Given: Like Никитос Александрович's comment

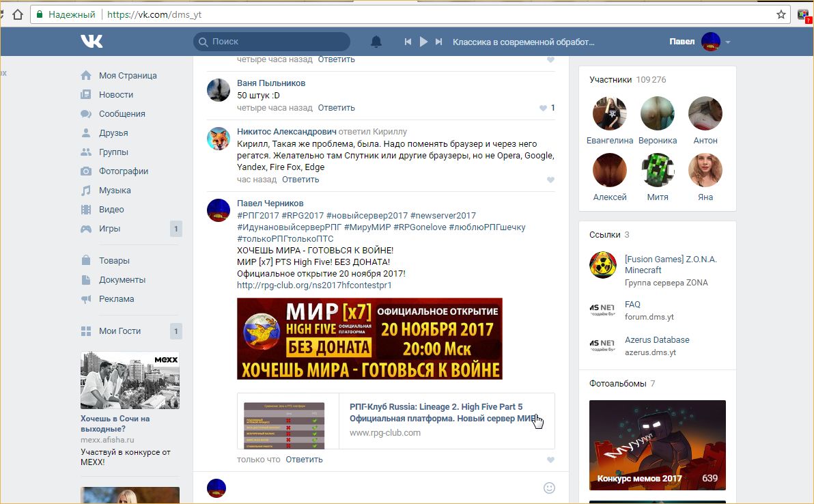Looking at the screenshot, I should point(550,180).
